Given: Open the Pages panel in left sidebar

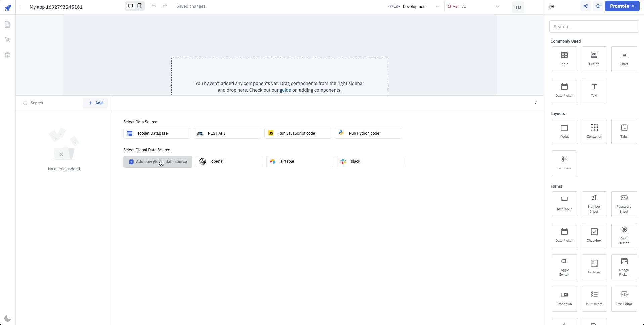Looking at the screenshot, I should pos(7,25).
